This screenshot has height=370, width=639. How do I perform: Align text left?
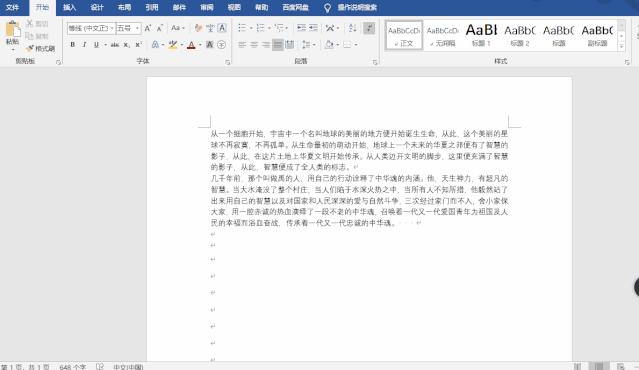(x=242, y=44)
